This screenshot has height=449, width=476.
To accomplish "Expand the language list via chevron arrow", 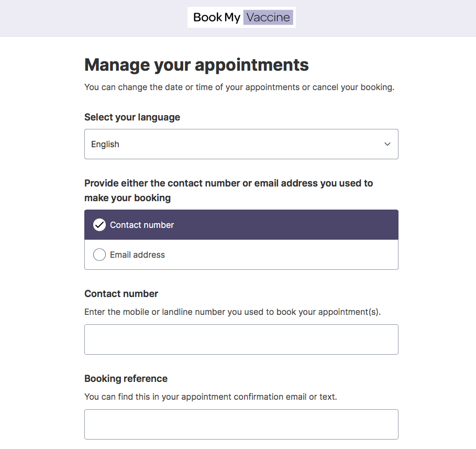I will click(x=388, y=144).
